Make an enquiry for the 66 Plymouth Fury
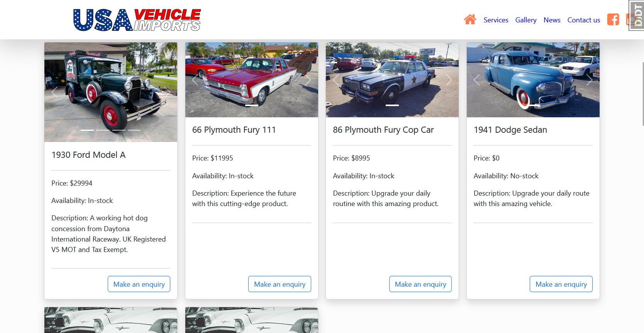The width and height of the screenshot is (644, 333). click(280, 284)
